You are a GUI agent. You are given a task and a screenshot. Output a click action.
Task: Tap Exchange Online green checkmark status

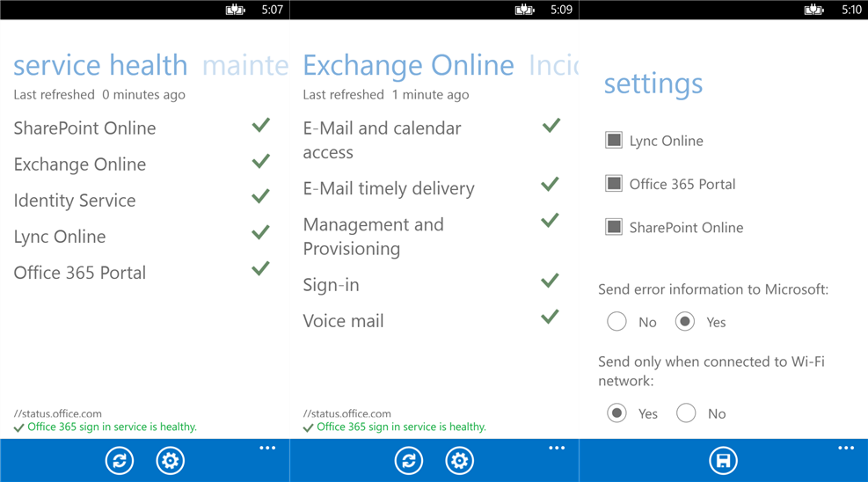tap(260, 161)
